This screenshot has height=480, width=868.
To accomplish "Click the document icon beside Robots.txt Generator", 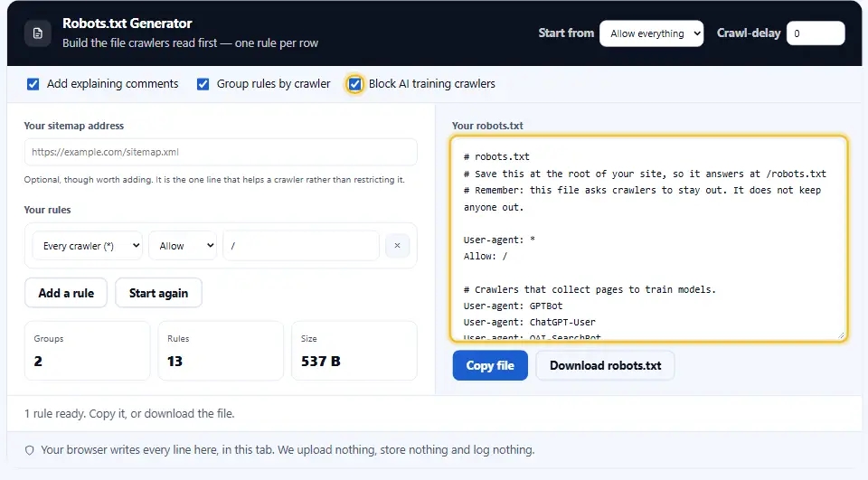I will tap(38, 33).
